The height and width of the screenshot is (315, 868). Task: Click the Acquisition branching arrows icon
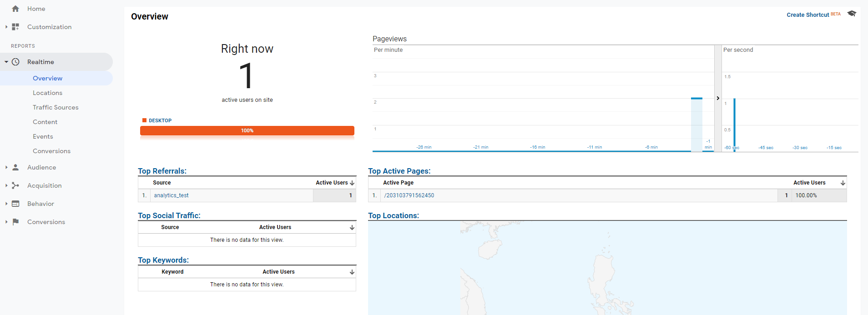[15, 185]
